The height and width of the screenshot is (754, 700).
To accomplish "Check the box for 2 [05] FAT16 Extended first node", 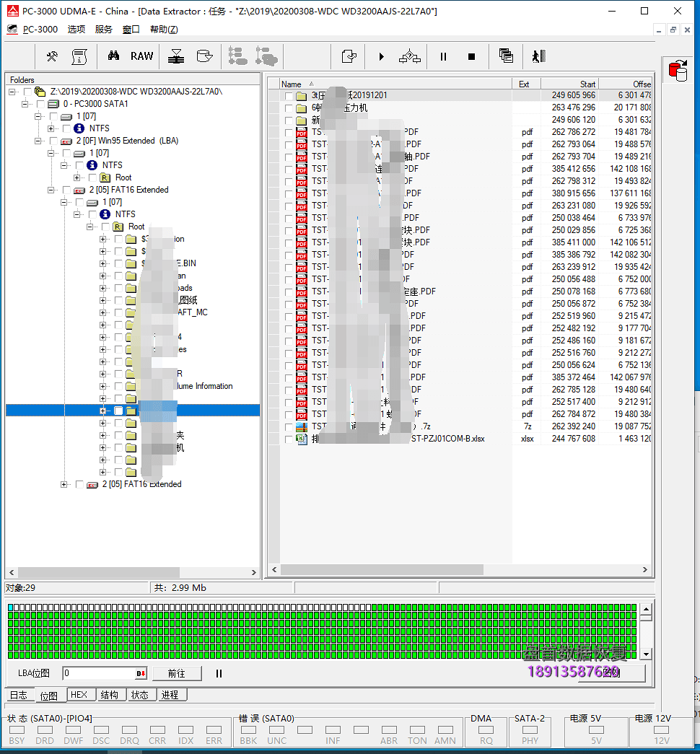I will pos(66,190).
